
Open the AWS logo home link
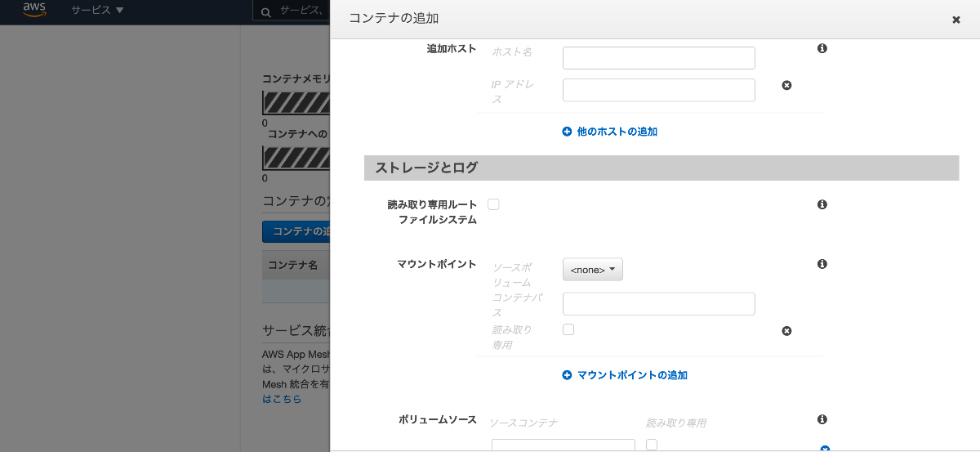tap(34, 10)
